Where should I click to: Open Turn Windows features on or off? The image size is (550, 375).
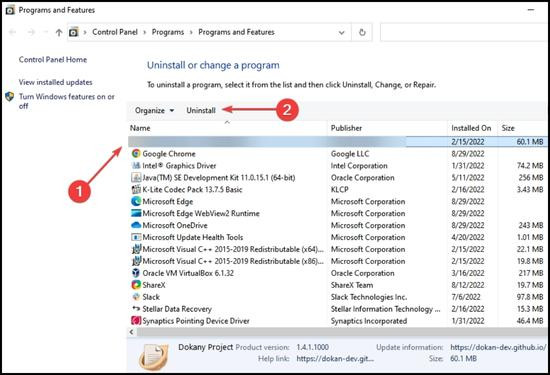pyautogui.click(x=67, y=101)
